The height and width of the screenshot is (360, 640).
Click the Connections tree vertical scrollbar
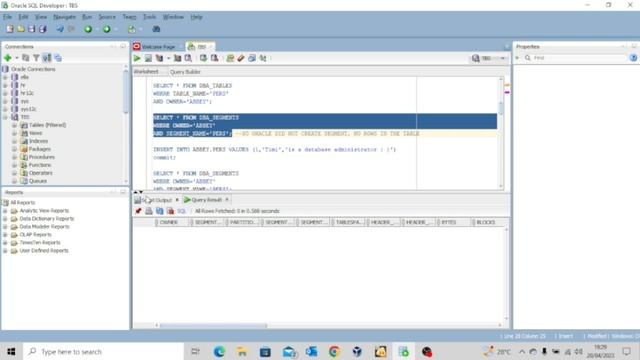pos(126,92)
